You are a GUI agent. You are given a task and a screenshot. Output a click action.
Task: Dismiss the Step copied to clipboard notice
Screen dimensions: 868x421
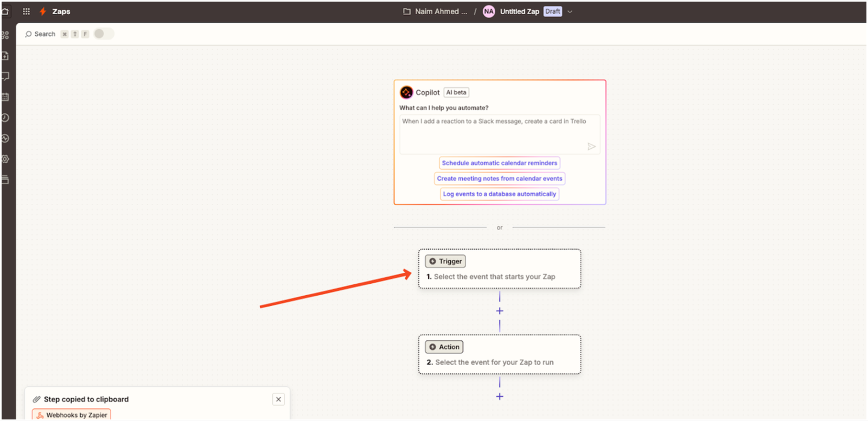pyautogui.click(x=278, y=399)
